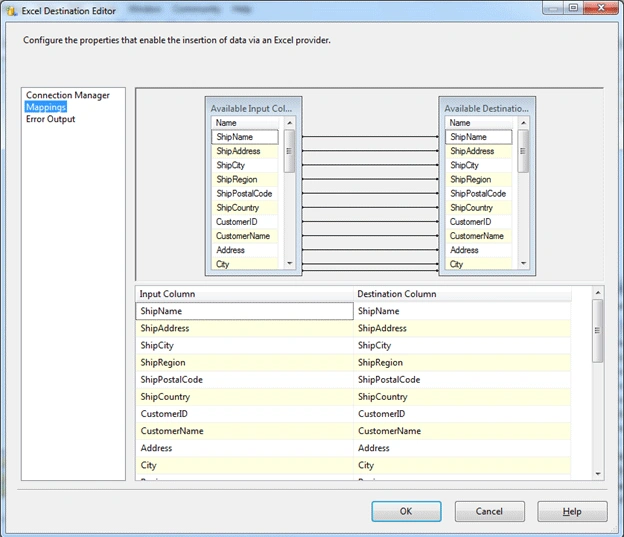
Task: Click ShipName cell in Destination Column grid
Action: 462,311
